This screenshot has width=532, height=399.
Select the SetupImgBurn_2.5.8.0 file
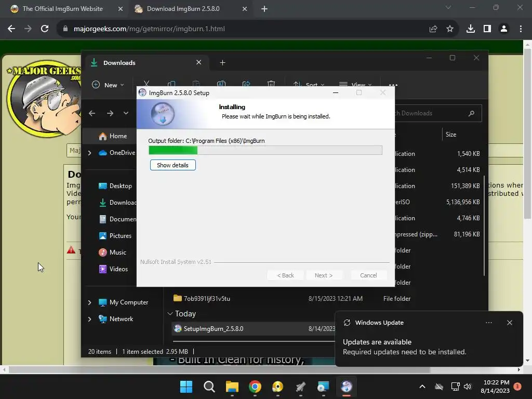click(254, 329)
